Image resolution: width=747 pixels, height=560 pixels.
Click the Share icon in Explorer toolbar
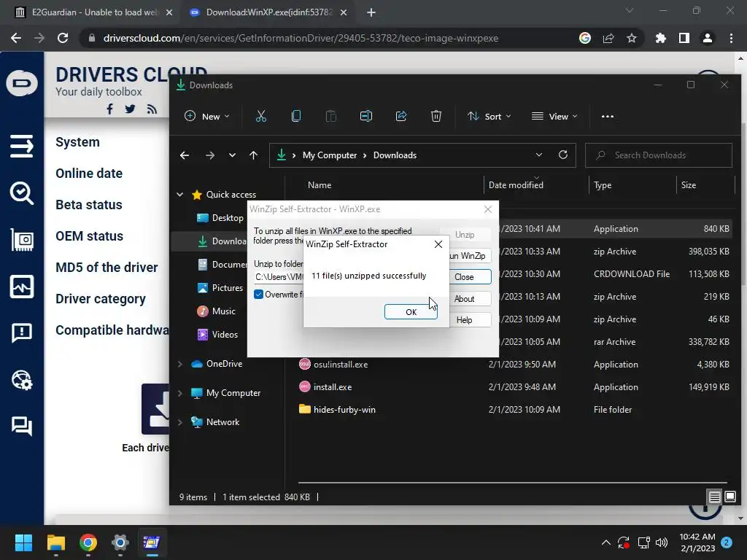(401, 116)
